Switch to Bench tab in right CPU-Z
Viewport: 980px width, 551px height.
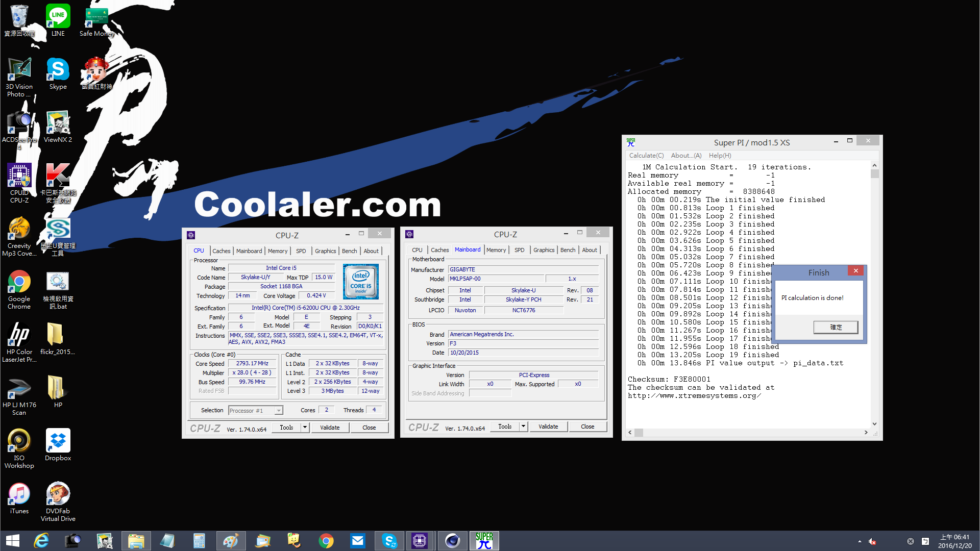(x=568, y=250)
